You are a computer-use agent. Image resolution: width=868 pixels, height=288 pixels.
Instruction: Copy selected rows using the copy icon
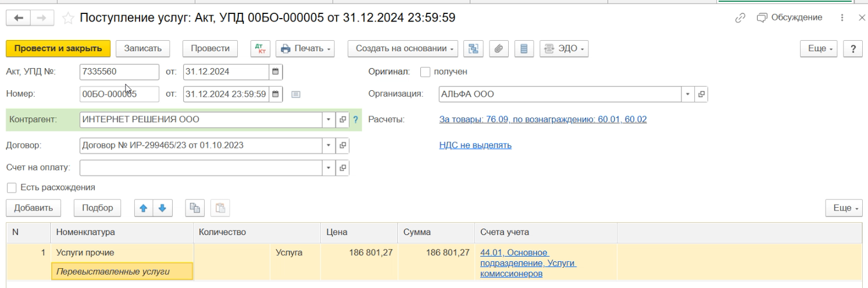click(x=195, y=208)
